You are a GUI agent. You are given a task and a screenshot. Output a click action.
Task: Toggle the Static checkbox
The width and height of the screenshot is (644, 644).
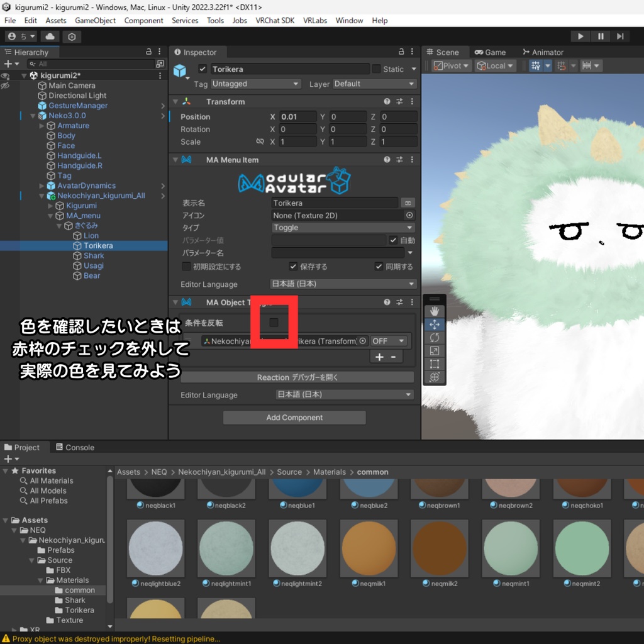click(x=376, y=69)
